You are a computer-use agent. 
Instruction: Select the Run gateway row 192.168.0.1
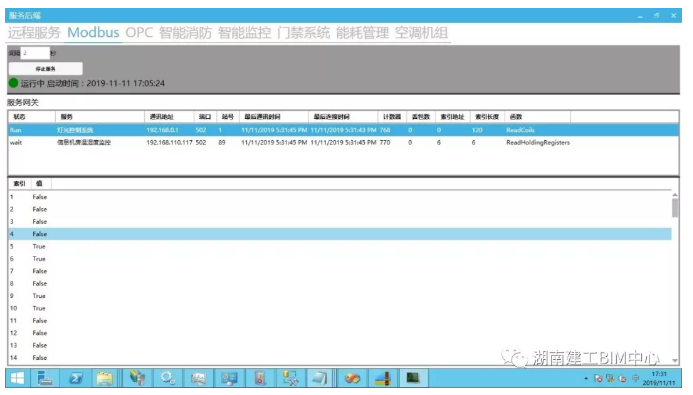coord(343,130)
